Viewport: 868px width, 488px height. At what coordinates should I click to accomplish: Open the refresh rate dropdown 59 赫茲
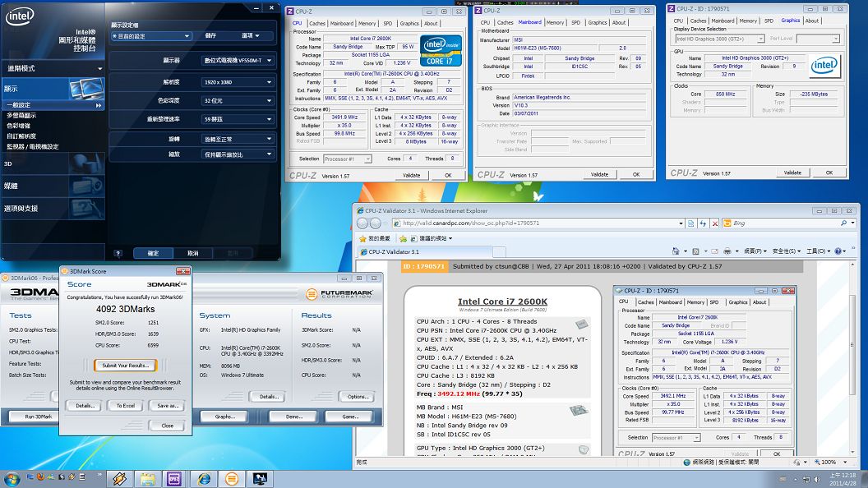point(238,119)
